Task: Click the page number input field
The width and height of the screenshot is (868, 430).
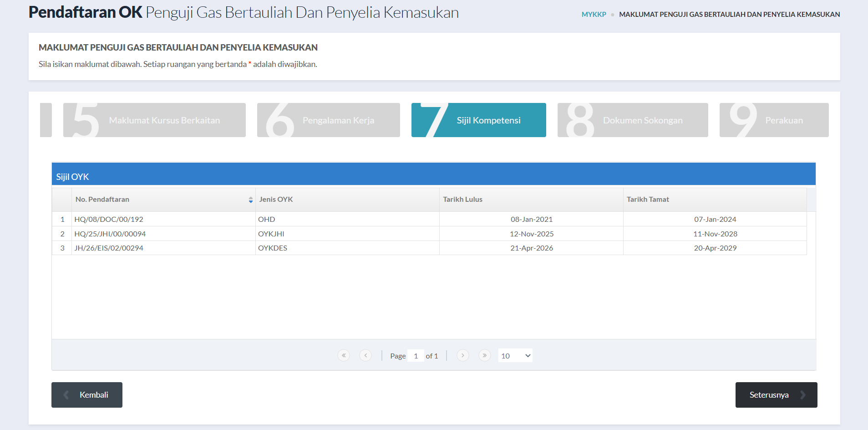Action: tap(416, 356)
